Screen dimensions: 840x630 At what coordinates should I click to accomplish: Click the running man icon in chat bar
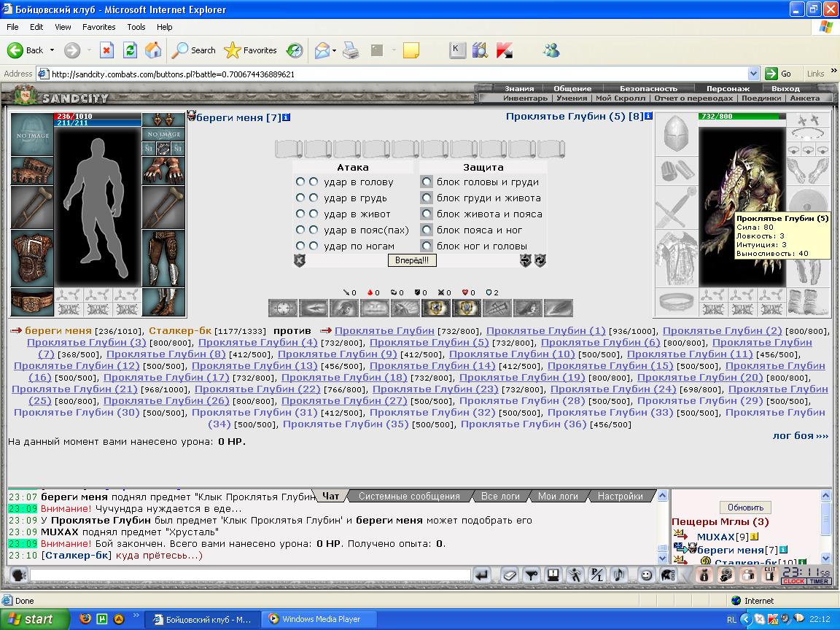(x=575, y=575)
